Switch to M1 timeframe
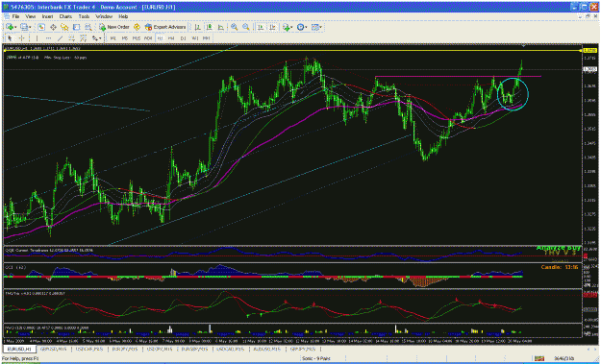 (x=113, y=38)
